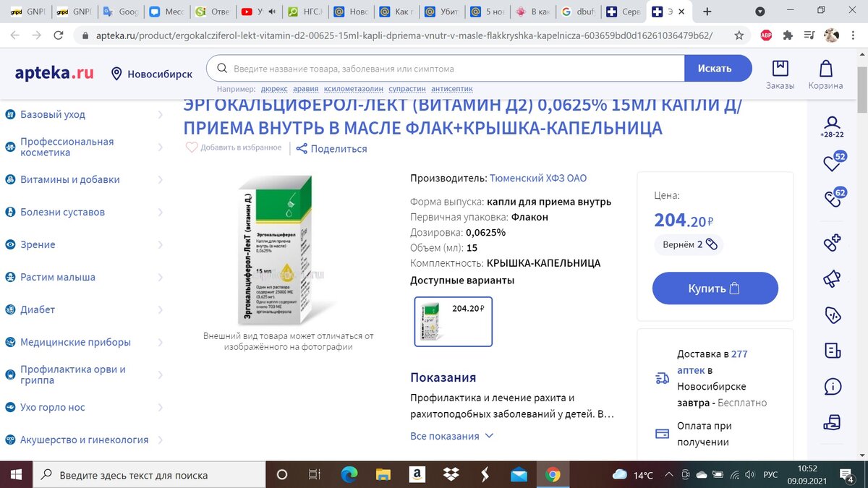This screenshot has width=868, height=488.
Task: Click the apteka.ru logo
Action: [x=54, y=72]
